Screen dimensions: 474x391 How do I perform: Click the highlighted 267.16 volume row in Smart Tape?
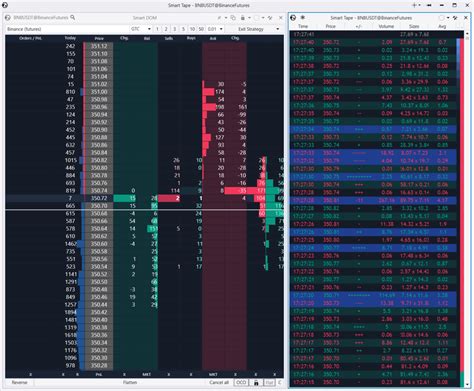[x=373, y=200]
